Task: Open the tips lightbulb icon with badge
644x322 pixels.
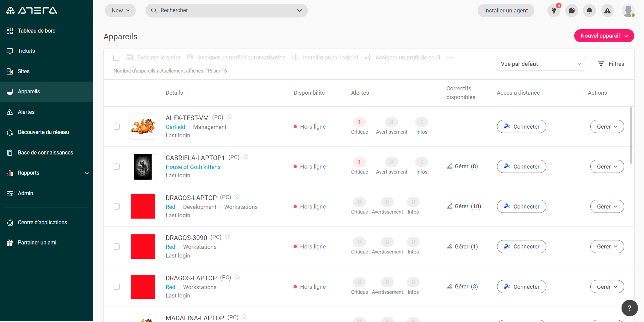Action: point(554,11)
